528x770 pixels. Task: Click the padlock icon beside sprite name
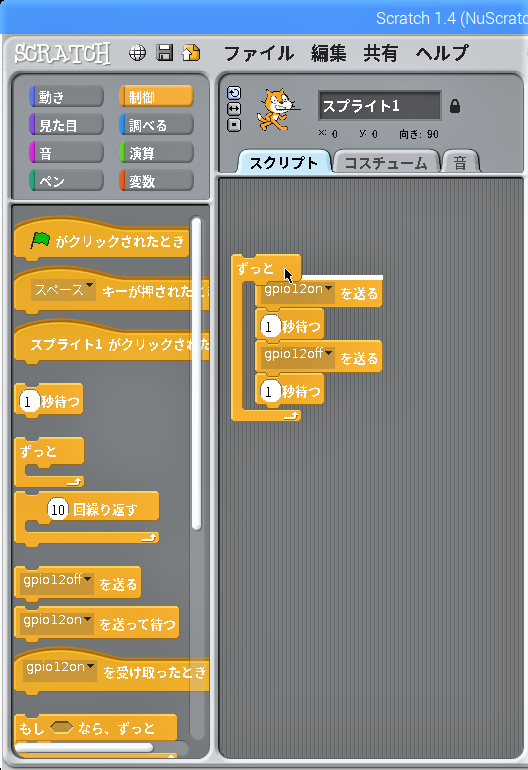click(x=455, y=106)
